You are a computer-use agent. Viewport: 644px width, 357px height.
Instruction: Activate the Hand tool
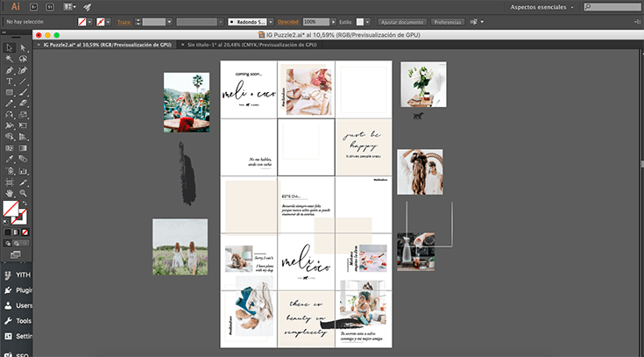[9, 192]
